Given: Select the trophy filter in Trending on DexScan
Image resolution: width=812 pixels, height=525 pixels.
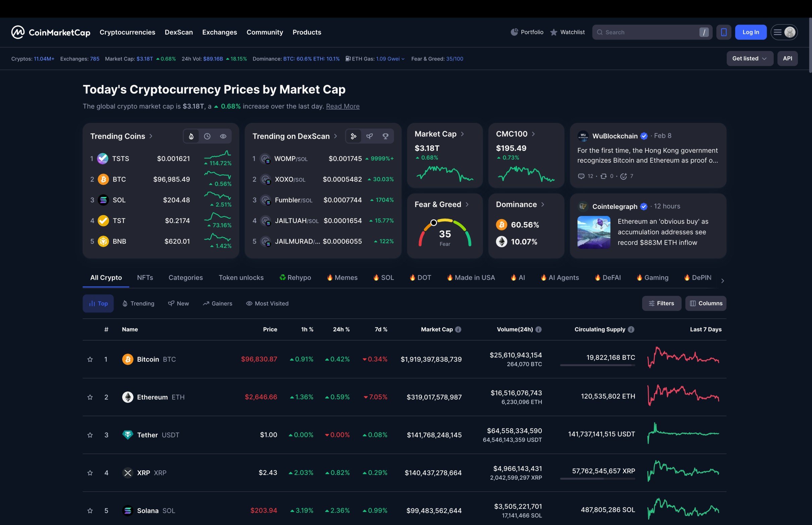Looking at the screenshot, I should (x=386, y=136).
